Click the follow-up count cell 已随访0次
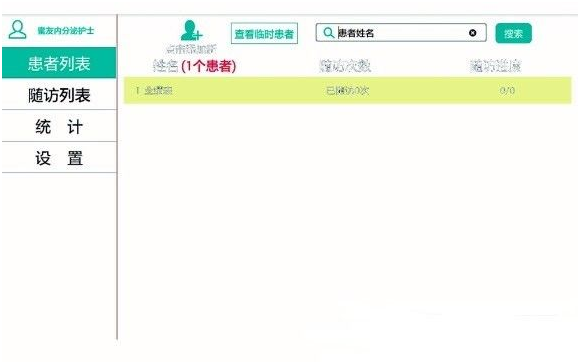 347,91
